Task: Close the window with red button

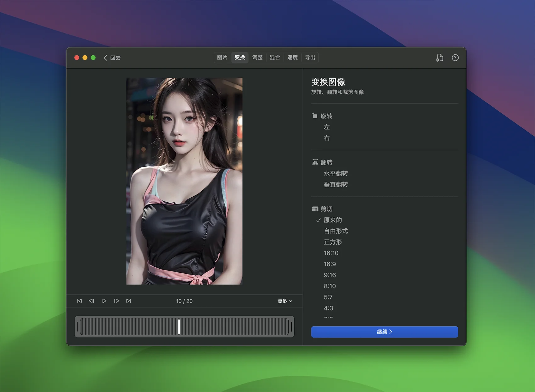Action: pos(76,58)
